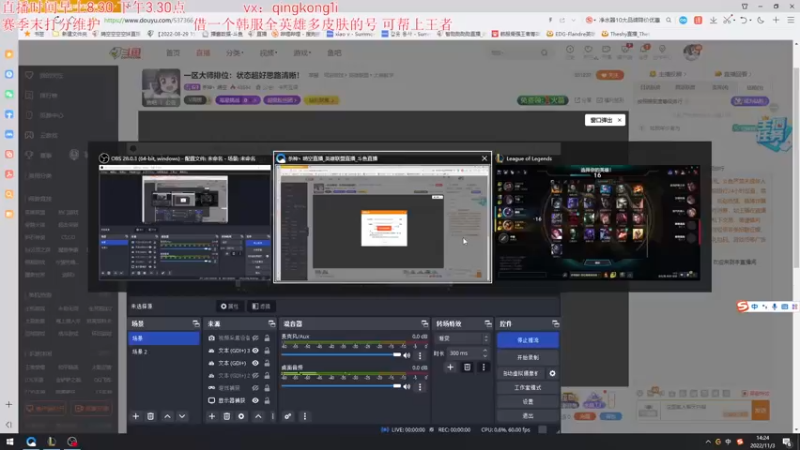
Task: Enable Studio Mode
Action: tap(528, 388)
